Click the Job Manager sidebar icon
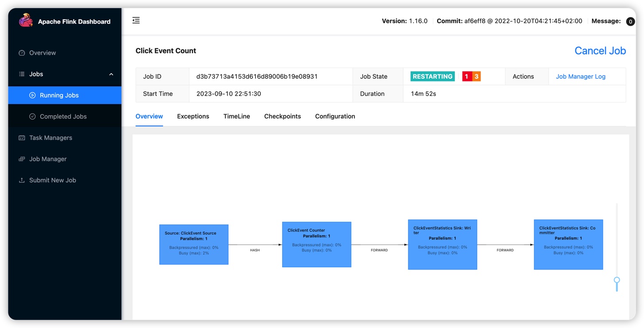Image resolution: width=644 pixels, height=328 pixels. click(22, 159)
